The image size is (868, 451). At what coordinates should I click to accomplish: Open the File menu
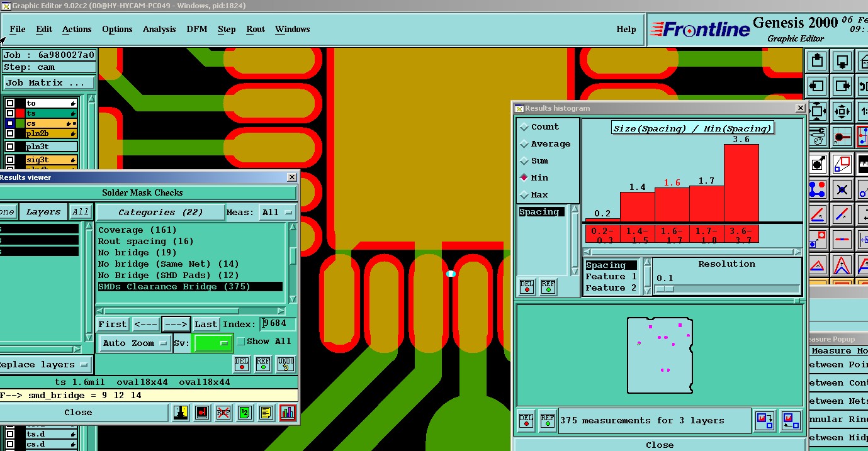point(18,29)
